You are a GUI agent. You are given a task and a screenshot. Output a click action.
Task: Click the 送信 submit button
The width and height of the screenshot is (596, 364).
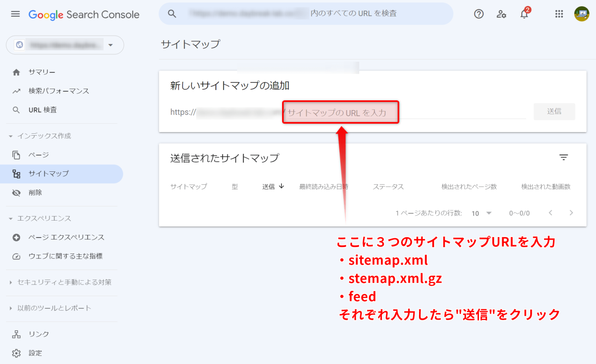coord(554,111)
